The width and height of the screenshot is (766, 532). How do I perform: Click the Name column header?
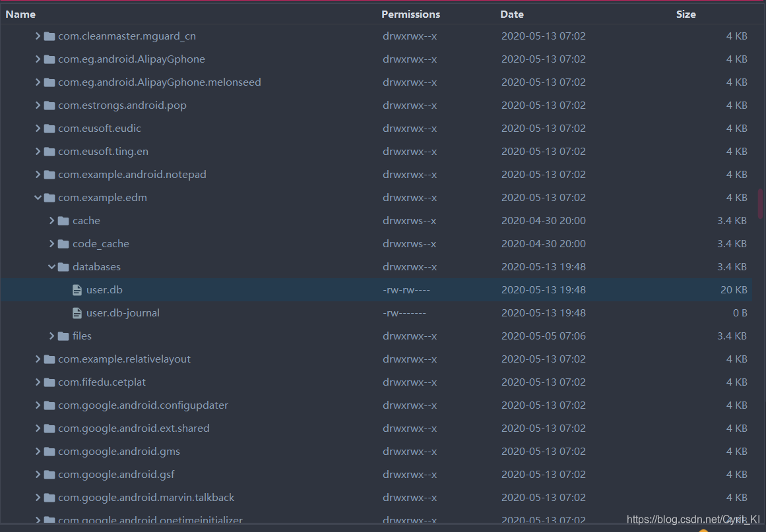[x=20, y=14]
